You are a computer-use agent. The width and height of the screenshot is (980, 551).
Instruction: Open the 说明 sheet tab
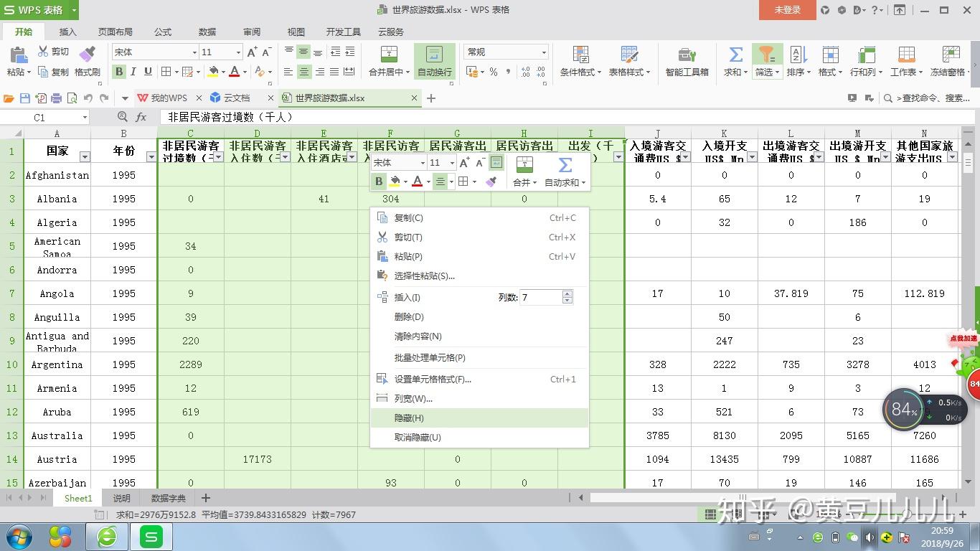[x=121, y=498]
